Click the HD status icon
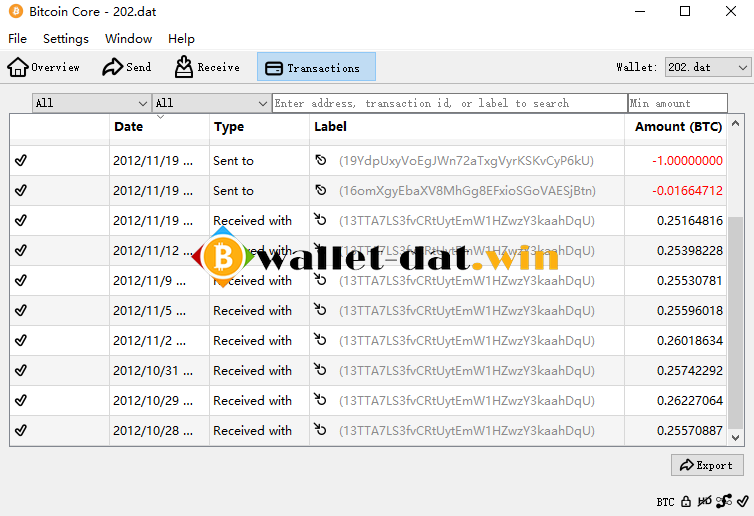The height and width of the screenshot is (516, 754). coord(704,502)
